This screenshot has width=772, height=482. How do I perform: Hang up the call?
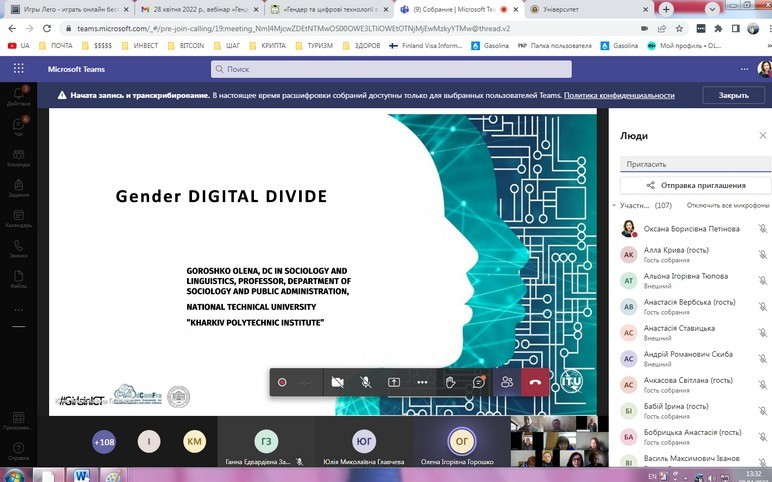click(x=536, y=382)
